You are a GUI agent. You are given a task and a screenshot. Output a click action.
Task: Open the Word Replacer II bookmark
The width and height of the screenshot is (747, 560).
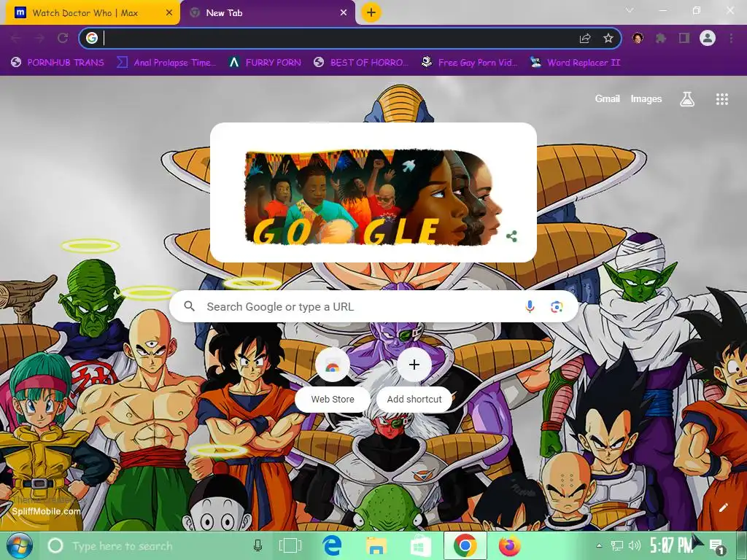click(x=575, y=63)
